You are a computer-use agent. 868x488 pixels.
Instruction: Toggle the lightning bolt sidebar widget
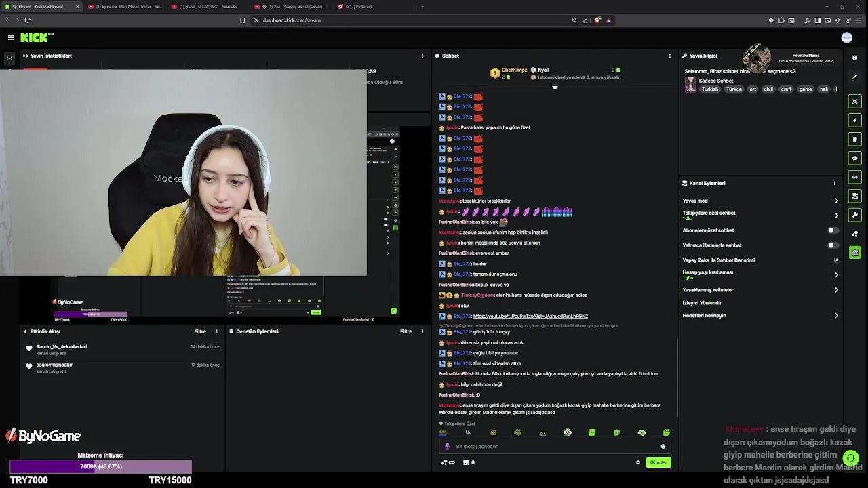tap(855, 120)
